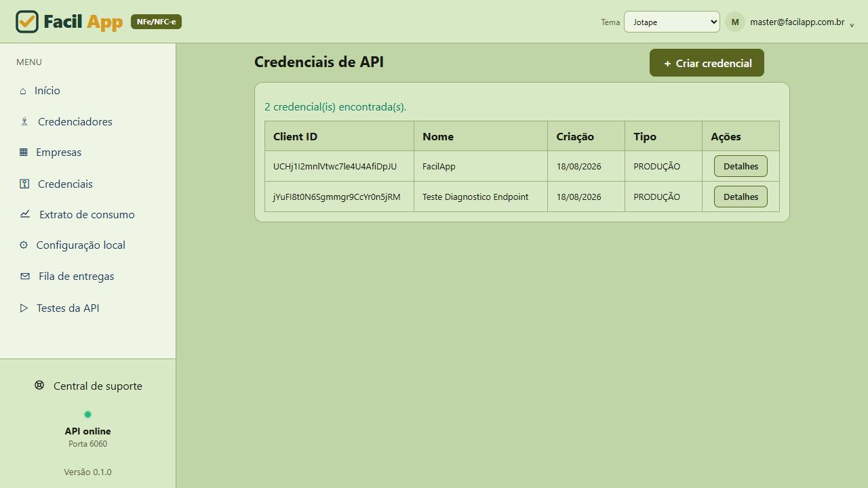The image size is (868, 488).
Task: Click the Facil App checkmark logo icon
Action: 27,22
